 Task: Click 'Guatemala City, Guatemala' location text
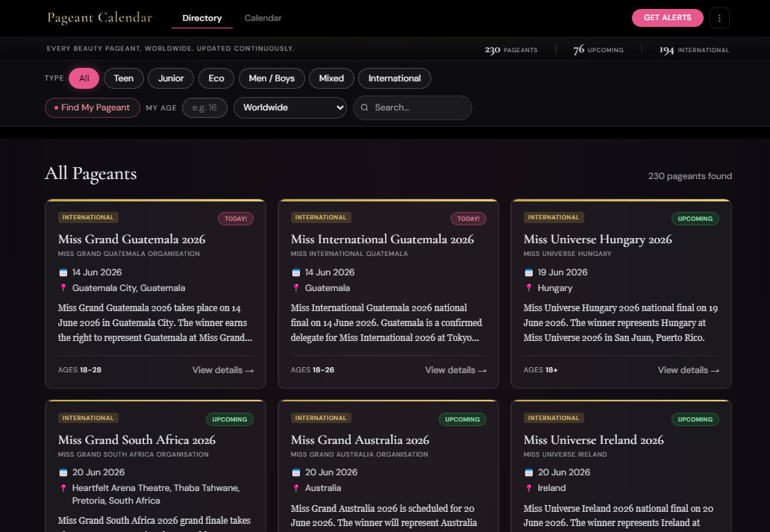128,288
